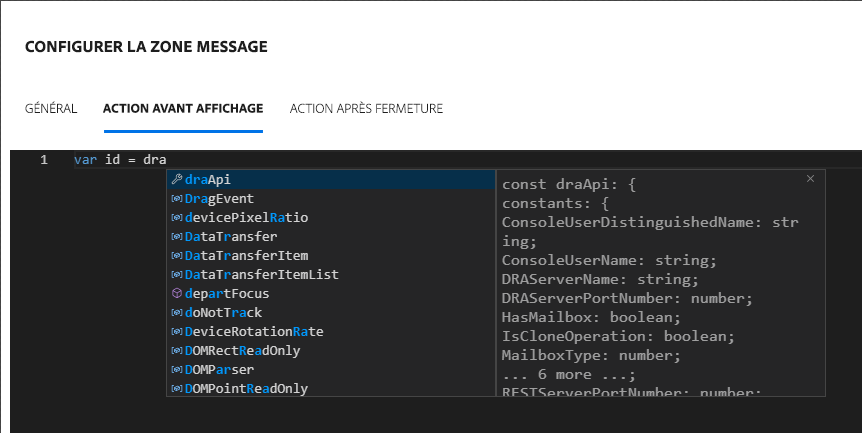Select the DOMPointReadOnly completion entry

246,389
